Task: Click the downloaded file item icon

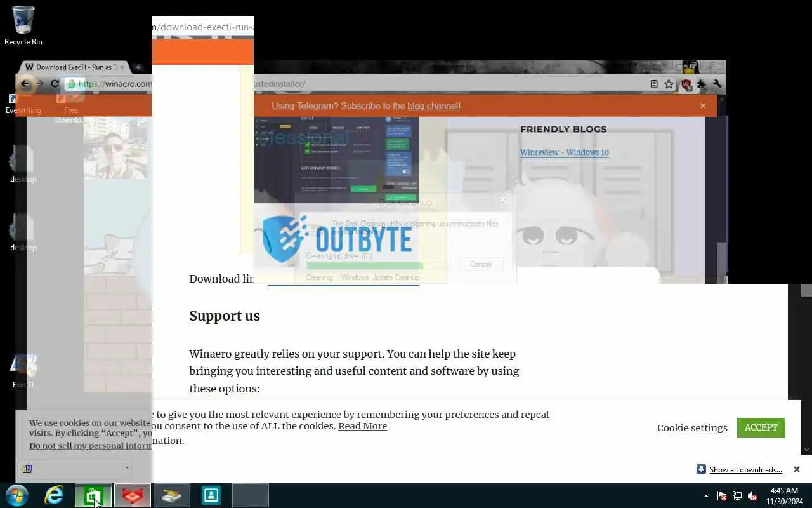Action: pos(28,469)
